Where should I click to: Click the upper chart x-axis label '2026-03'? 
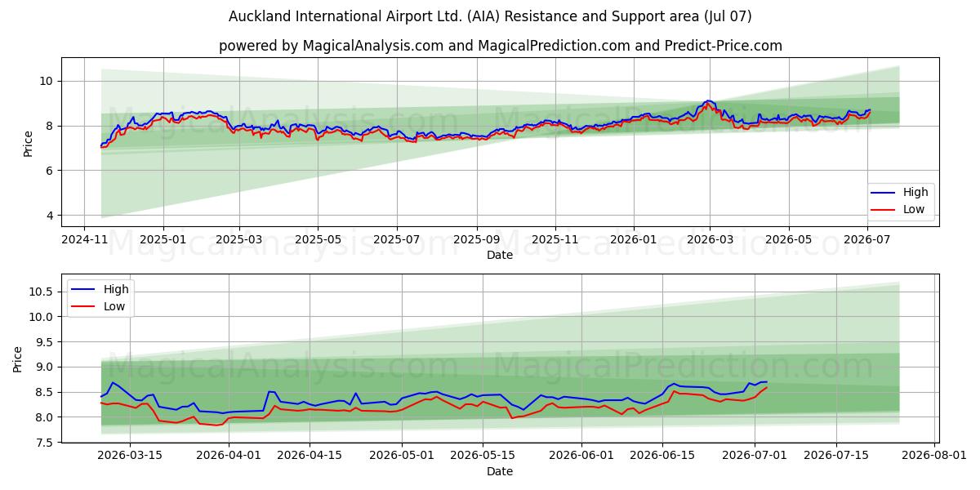pos(709,239)
